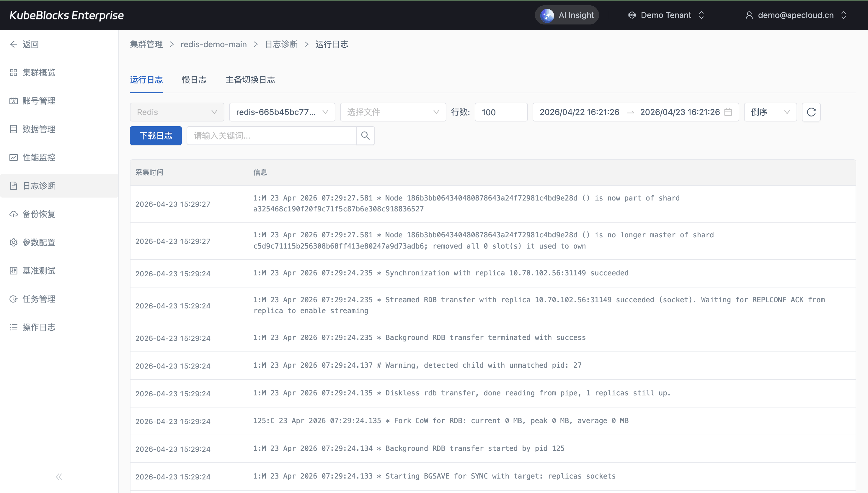Open the AI Insight assistant
Screen dimensions: 868x493
tap(567, 15)
